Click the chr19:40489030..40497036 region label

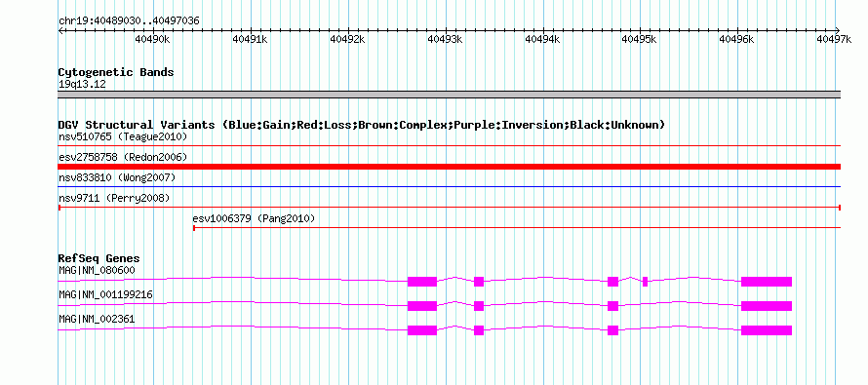129,21
